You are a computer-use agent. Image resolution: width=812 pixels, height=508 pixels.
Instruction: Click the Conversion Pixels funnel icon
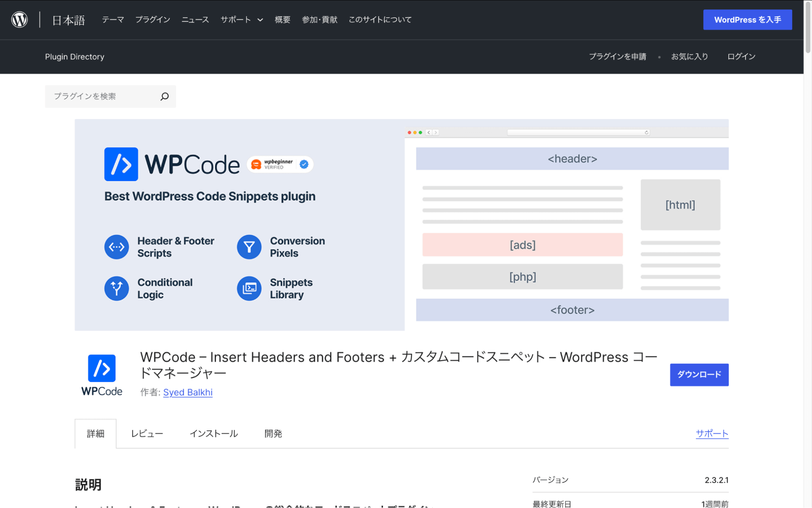click(249, 247)
